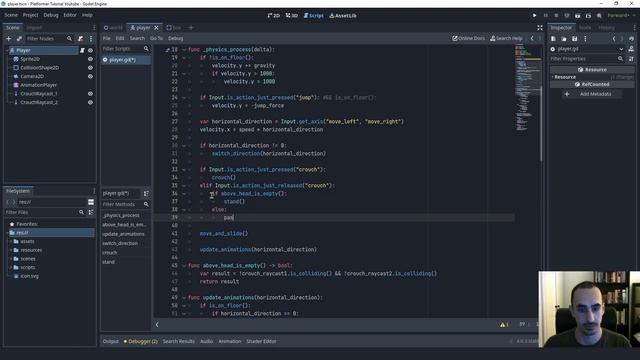Hide CrouchRaycast_1 node
Screen dimensions: 640x360
pos(90,93)
